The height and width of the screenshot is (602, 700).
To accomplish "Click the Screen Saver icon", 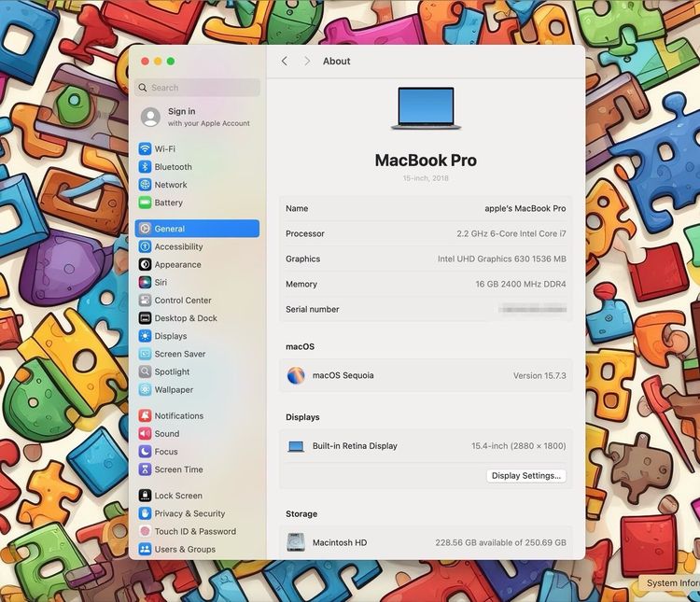I will [145, 354].
